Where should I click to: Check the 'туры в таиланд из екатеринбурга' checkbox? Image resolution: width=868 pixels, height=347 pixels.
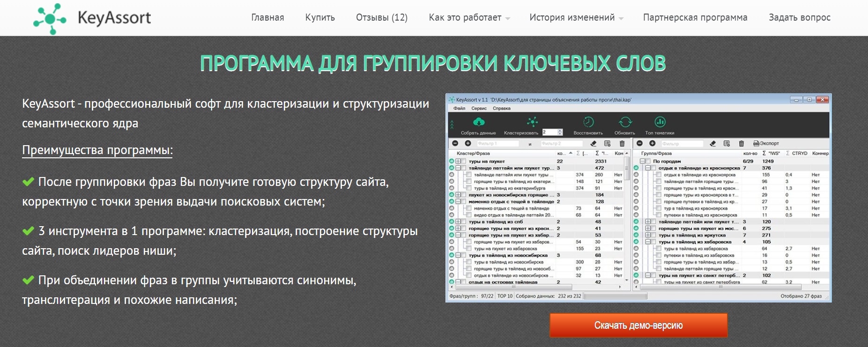coord(468,188)
